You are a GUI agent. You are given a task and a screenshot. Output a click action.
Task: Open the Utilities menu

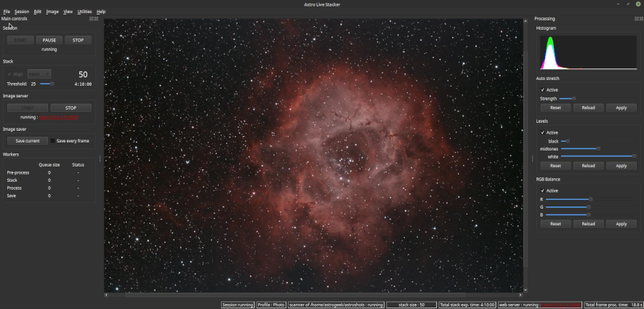pyautogui.click(x=85, y=12)
